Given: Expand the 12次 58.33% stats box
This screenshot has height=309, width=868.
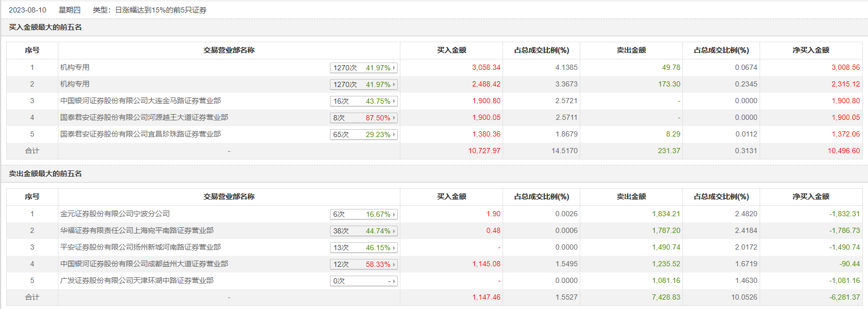Looking at the screenshot, I should 363,264.
